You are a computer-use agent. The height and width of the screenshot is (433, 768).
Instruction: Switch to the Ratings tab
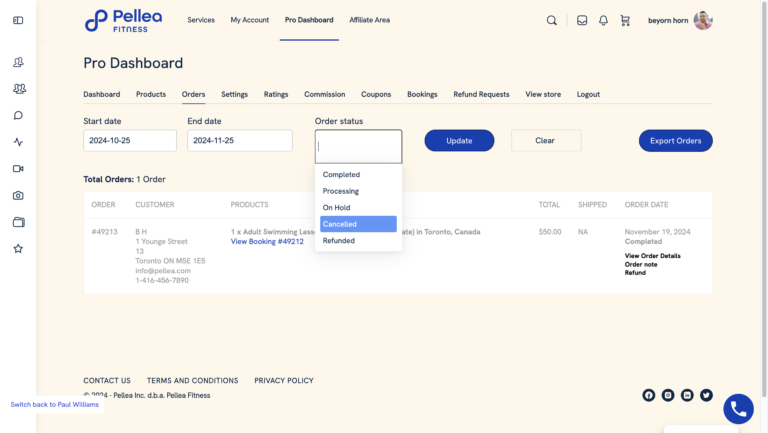tap(276, 95)
